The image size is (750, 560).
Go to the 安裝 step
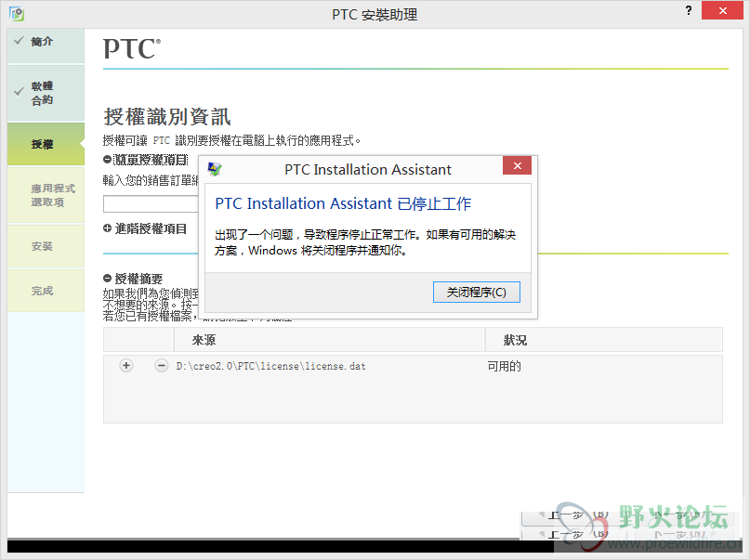point(46,246)
